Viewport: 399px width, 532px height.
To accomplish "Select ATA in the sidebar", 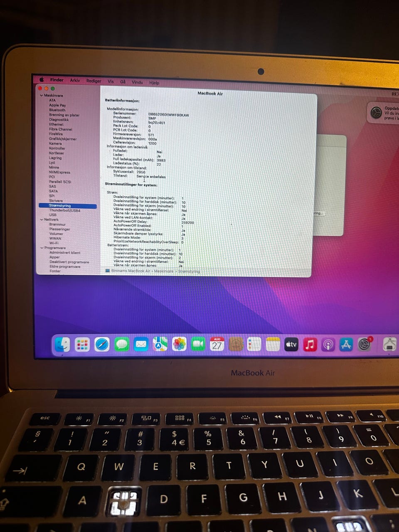I will click(52, 100).
